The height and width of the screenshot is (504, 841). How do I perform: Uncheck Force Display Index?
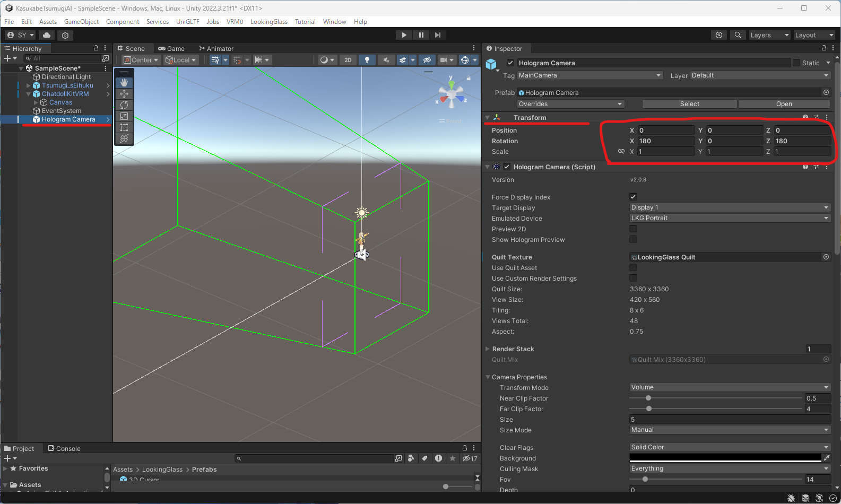tap(633, 197)
